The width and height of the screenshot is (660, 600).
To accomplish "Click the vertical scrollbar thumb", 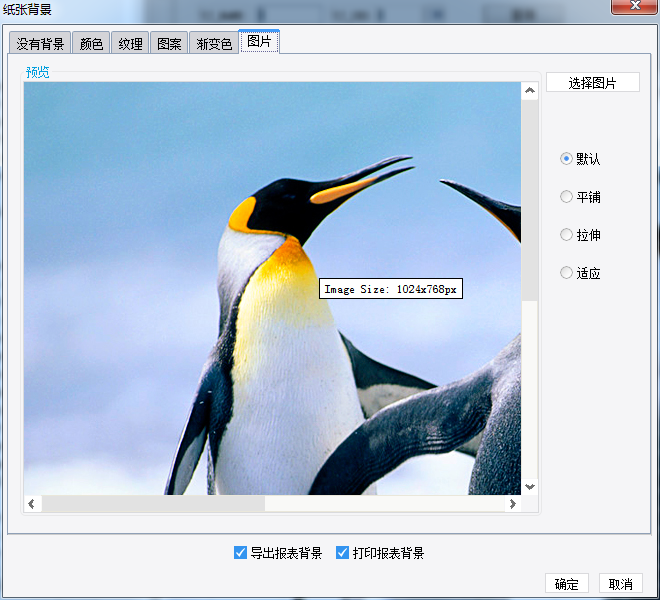I will pyautogui.click(x=530, y=200).
